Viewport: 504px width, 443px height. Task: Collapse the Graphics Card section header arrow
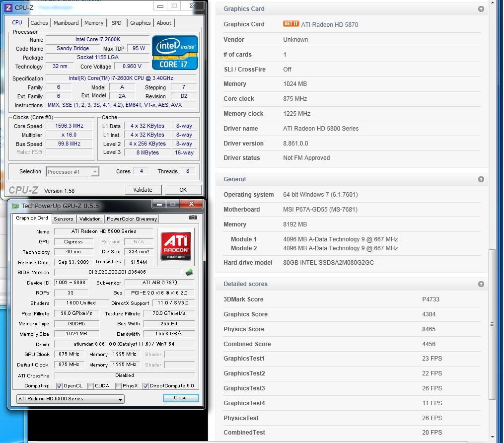tap(481, 9)
